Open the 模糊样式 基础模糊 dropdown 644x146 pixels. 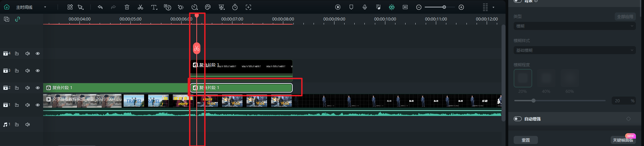coord(574,50)
